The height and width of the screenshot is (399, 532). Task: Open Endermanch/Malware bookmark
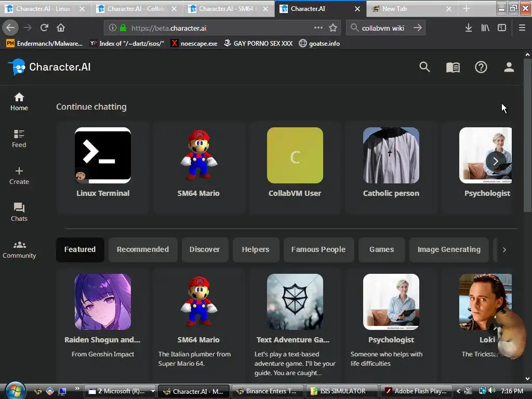click(x=45, y=44)
